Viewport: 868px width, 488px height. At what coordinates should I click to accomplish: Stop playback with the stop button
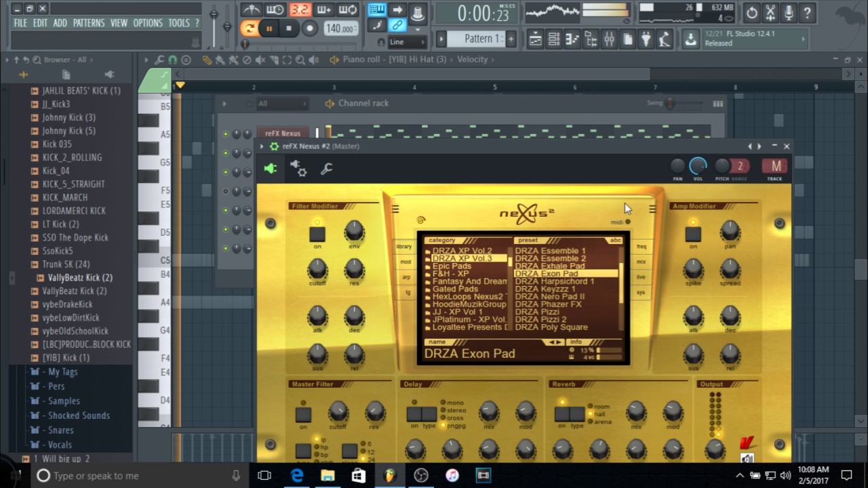point(289,28)
